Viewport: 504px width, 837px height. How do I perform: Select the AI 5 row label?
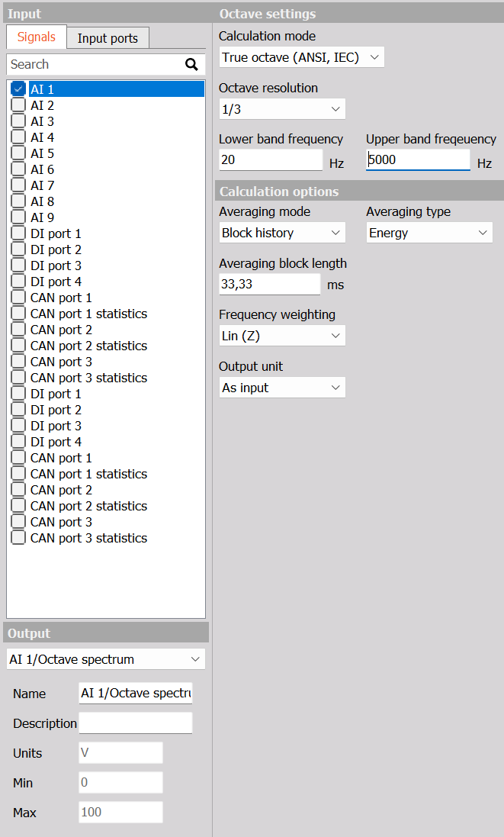click(42, 153)
